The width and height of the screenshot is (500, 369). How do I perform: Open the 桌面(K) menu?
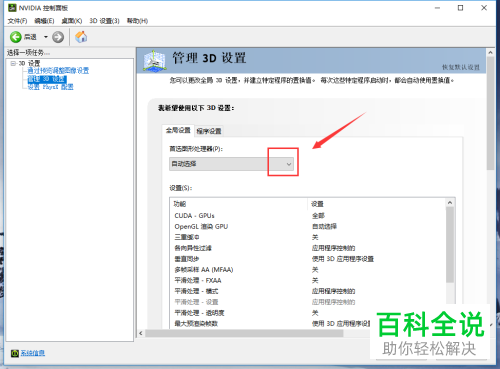(x=72, y=21)
